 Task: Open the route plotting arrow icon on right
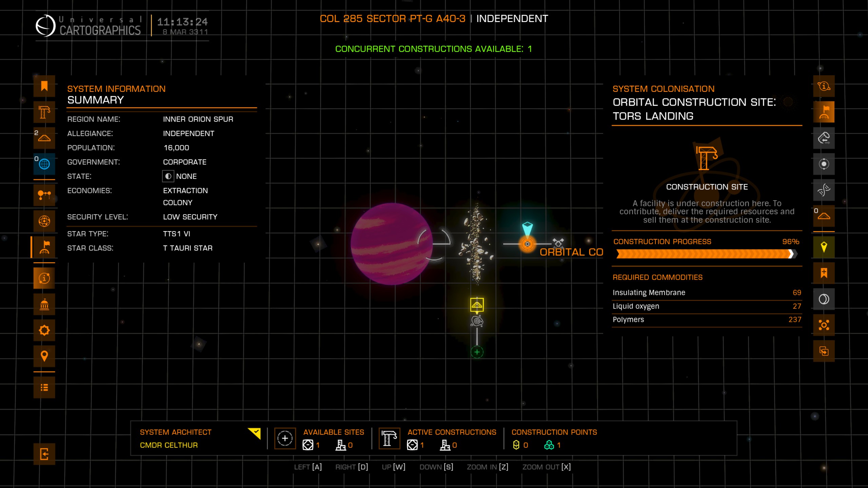[x=824, y=138]
